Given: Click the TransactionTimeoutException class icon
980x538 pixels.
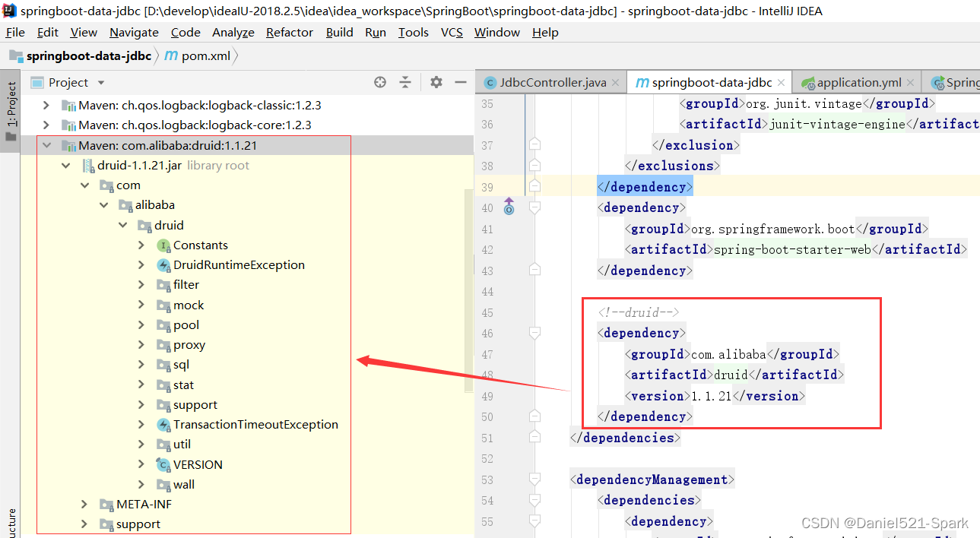Looking at the screenshot, I should [163, 425].
